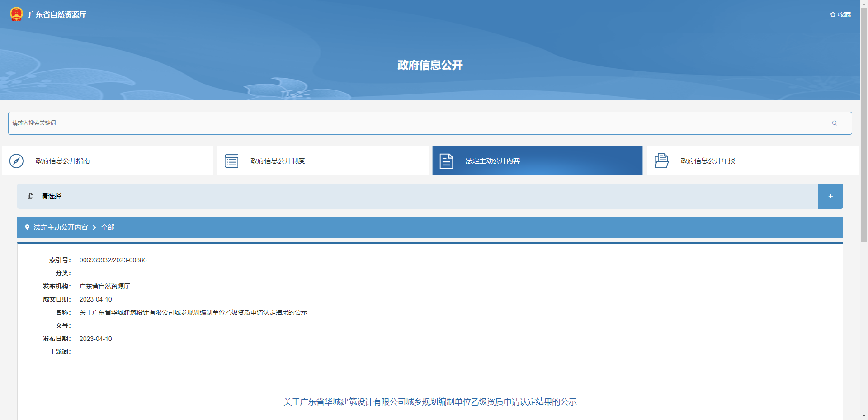Click the 全部 breadcrumb link
The image size is (868, 420).
(x=108, y=227)
